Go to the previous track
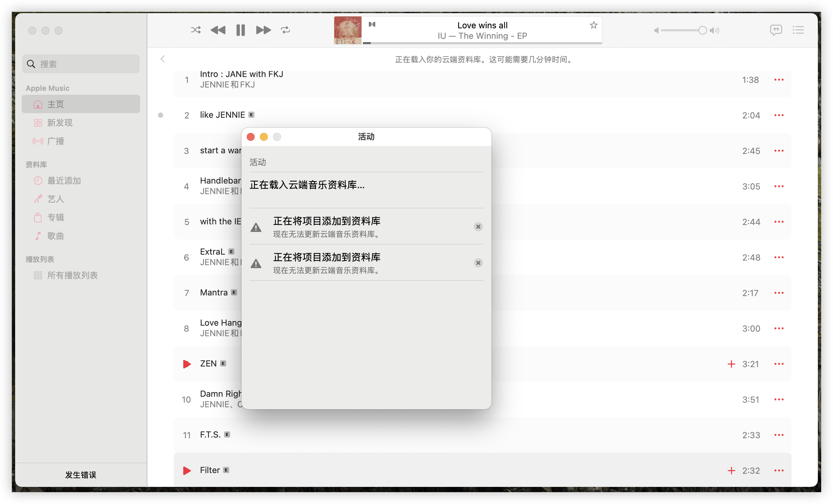 click(x=218, y=30)
